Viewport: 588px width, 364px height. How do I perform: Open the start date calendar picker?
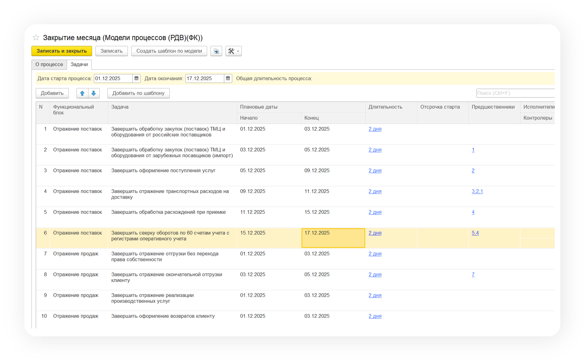pyautogui.click(x=136, y=79)
